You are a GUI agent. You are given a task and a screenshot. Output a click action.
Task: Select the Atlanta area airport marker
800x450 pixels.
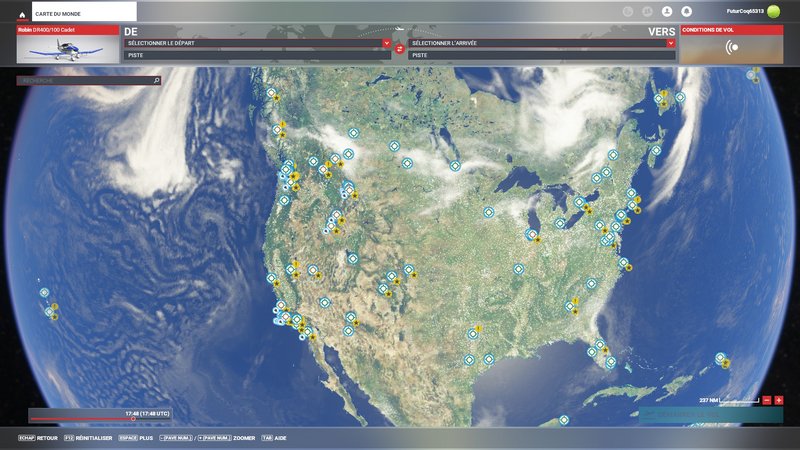click(x=570, y=306)
